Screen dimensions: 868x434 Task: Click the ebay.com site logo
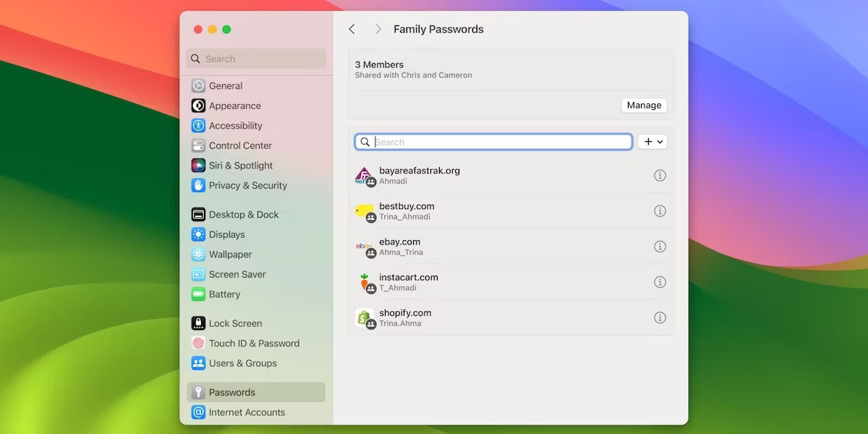click(x=364, y=247)
